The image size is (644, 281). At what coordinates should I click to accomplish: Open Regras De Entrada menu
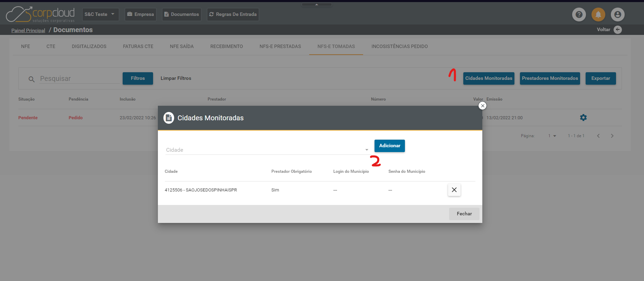(x=233, y=15)
